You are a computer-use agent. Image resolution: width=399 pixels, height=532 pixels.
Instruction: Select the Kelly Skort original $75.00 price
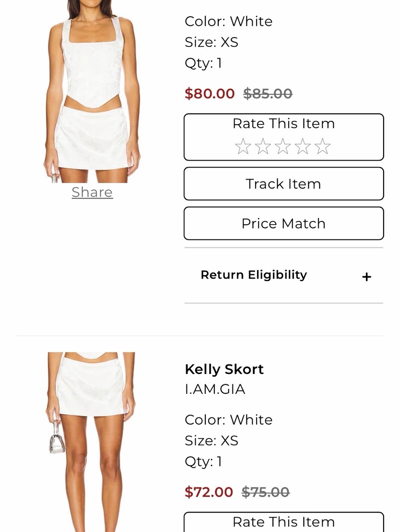pos(266,492)
